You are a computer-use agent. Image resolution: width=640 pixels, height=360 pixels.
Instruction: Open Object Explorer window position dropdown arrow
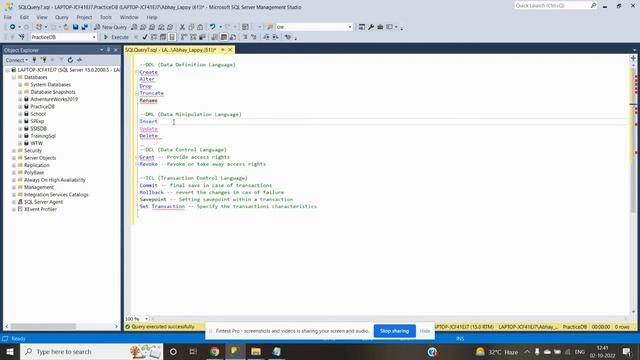coord(102,50)
